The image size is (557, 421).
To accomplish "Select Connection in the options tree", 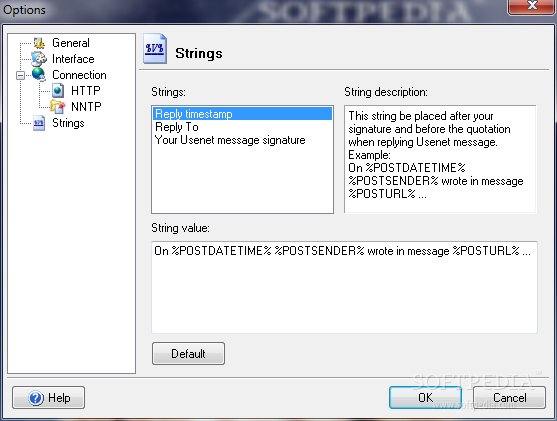I will point(79,75).
